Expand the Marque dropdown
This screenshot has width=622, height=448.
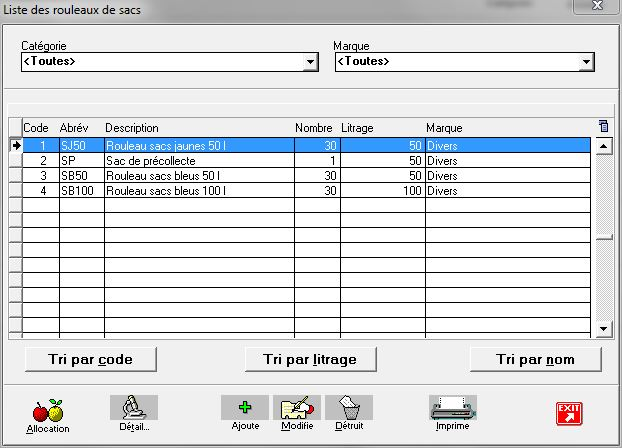point(586,62)
